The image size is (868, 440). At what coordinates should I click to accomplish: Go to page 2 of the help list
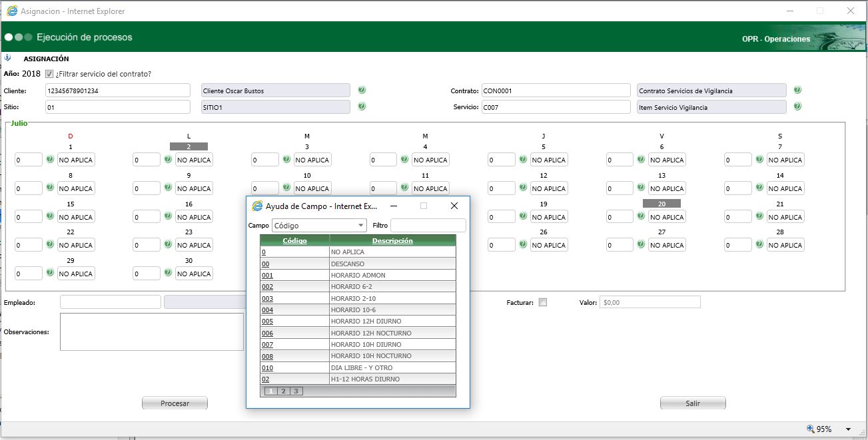click(x=283, y=391)
